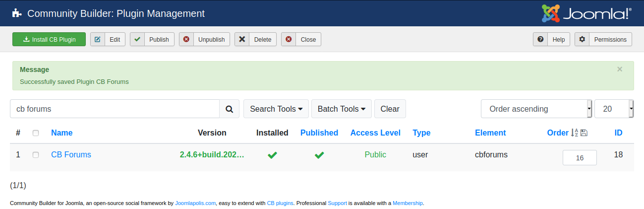The image size is (644, 209).
Task: Click the Installed column header
Action: click(x=272, y=133)
